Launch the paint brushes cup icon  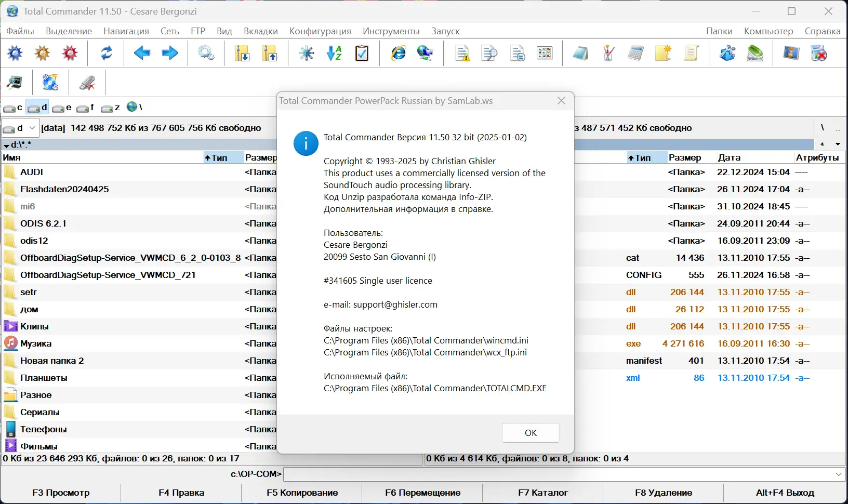pyautogui.click(x=608, y=53)
